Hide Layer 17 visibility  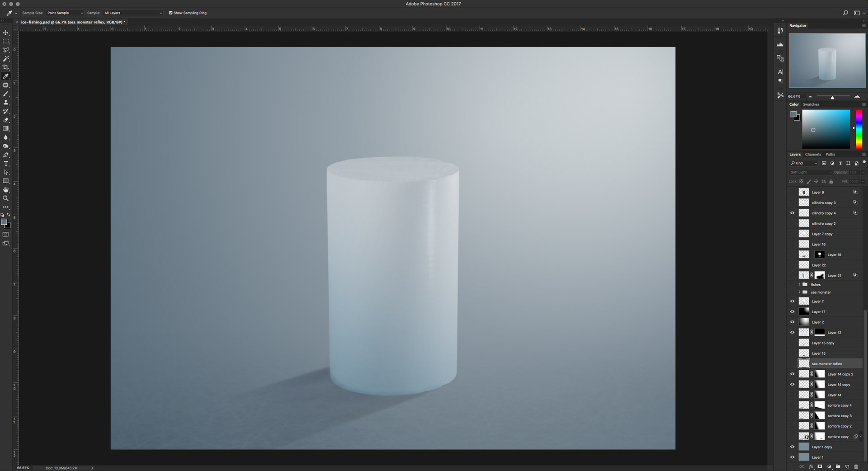click(792, 312)
